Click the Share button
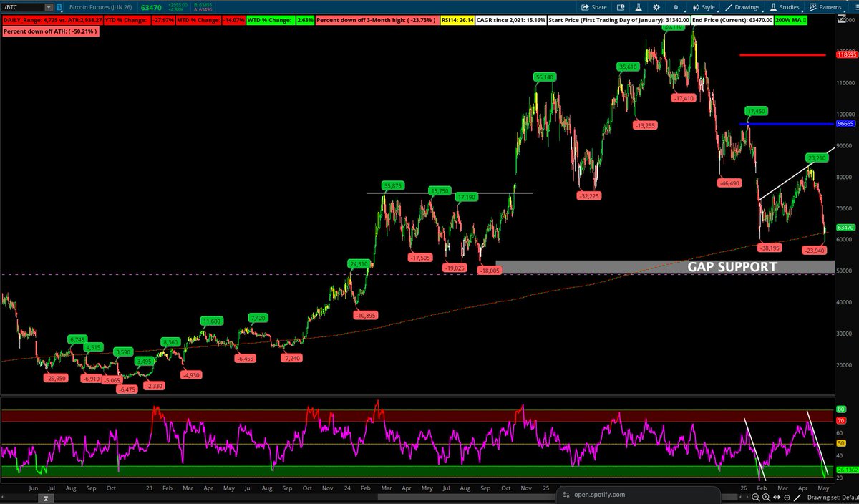This screenshot has height=504, width=859. pos(593,7)
